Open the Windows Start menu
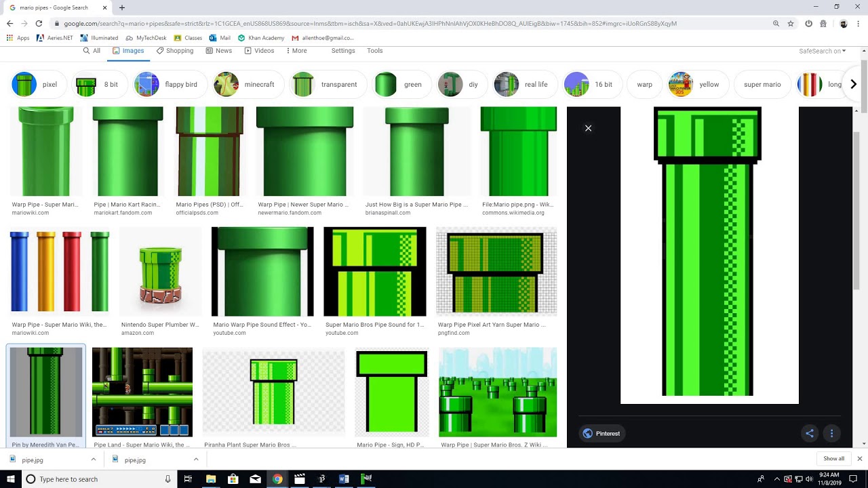This screenshot has width=868, height=488. pos(11,479)
